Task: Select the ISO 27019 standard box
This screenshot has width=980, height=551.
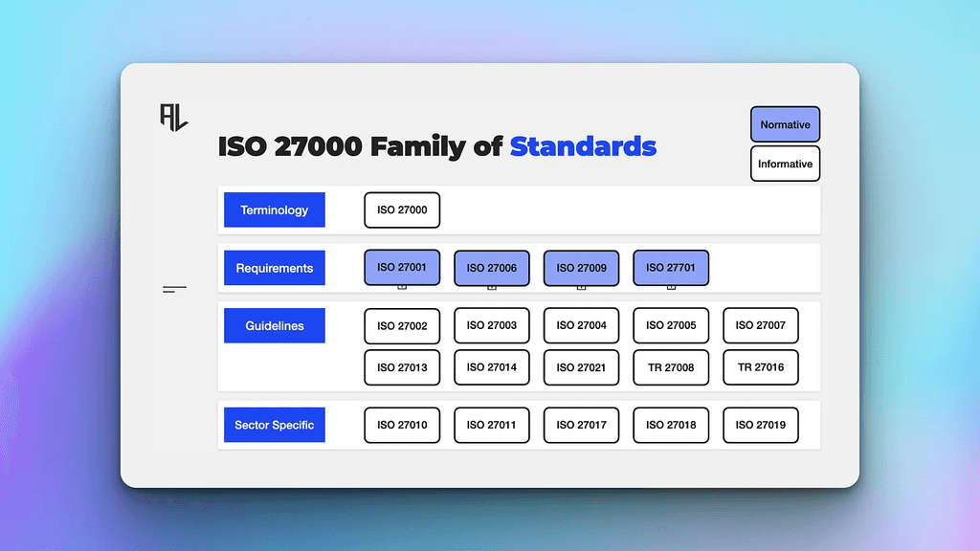Action: coord(760,425)
